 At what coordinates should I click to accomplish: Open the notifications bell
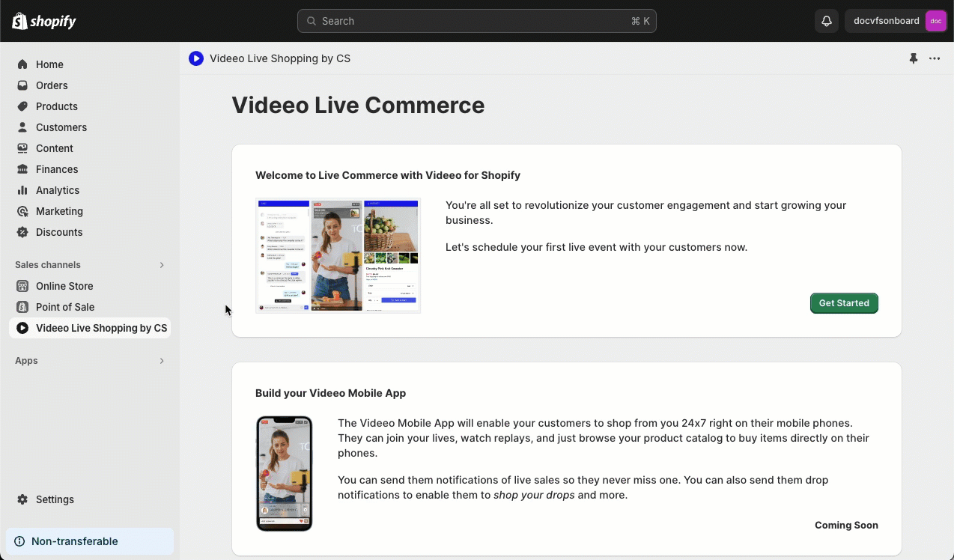(x=827, y=21)
